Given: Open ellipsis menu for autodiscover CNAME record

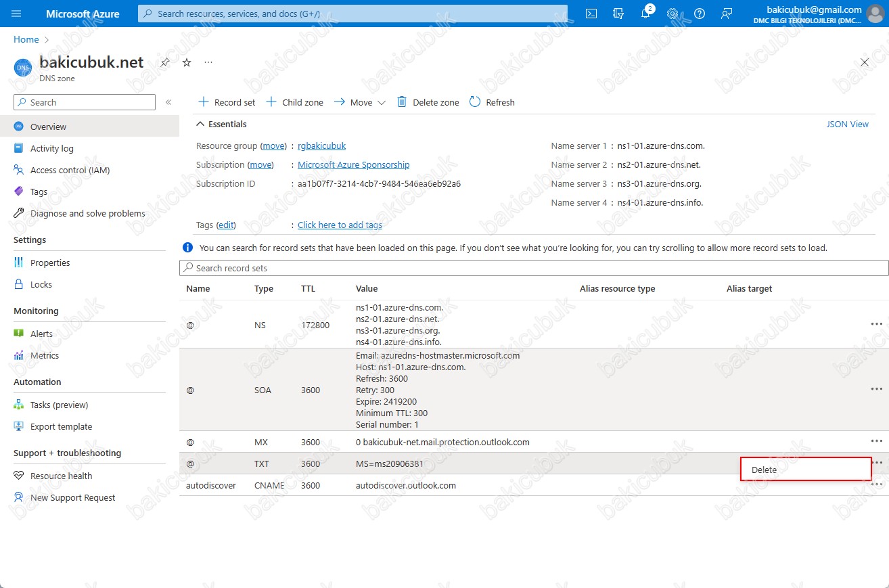Looking at the screenshot, I should coord(877,484).
